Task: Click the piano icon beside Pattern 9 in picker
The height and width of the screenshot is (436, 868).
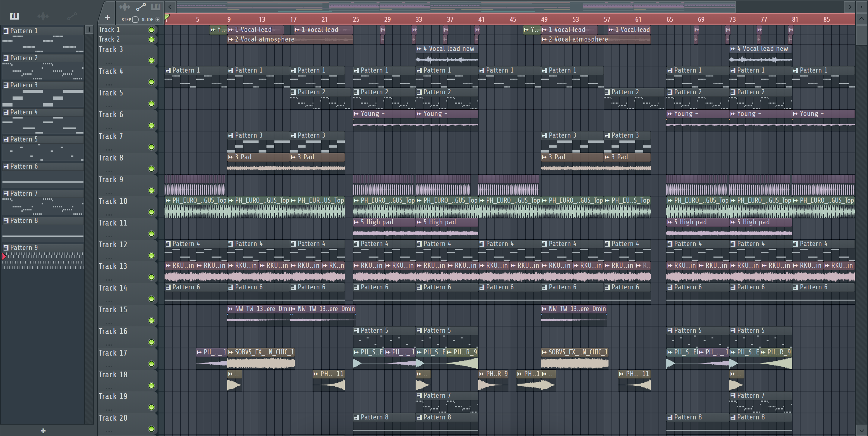Action: pos(6,248)
